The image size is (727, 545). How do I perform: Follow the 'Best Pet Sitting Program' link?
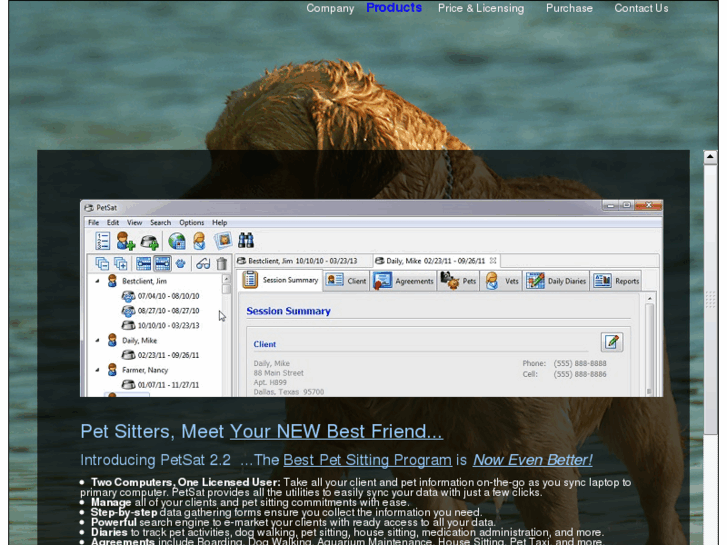pyautogui.click(x=367, y=460)
